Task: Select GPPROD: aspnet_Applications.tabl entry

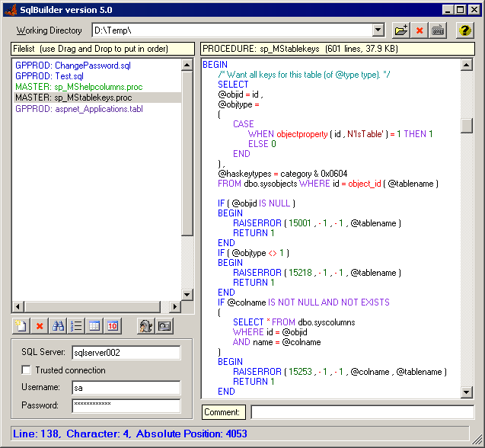Action: [x=79, y=109]
